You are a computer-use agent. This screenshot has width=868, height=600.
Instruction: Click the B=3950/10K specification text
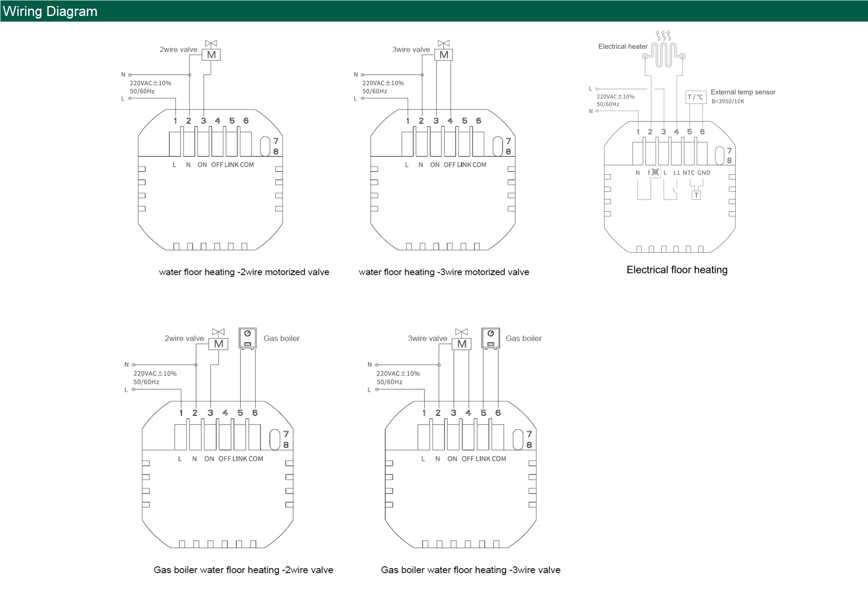coord(728,102)
